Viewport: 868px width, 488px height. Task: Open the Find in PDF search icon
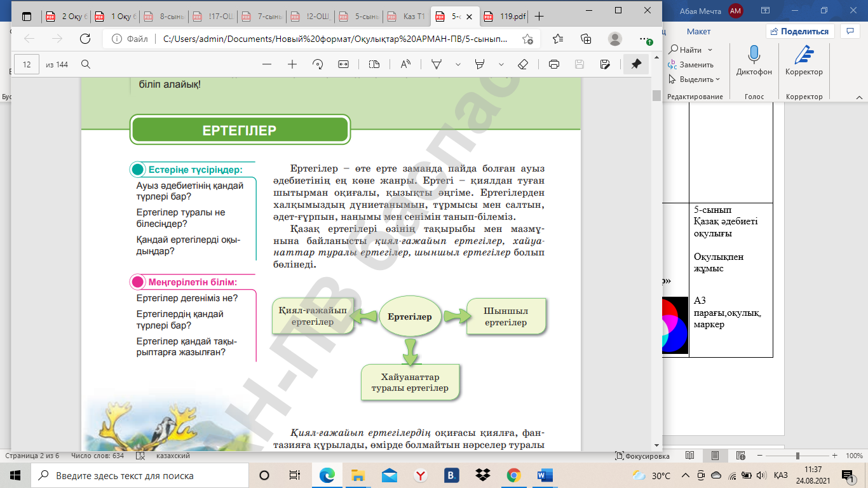86,64
